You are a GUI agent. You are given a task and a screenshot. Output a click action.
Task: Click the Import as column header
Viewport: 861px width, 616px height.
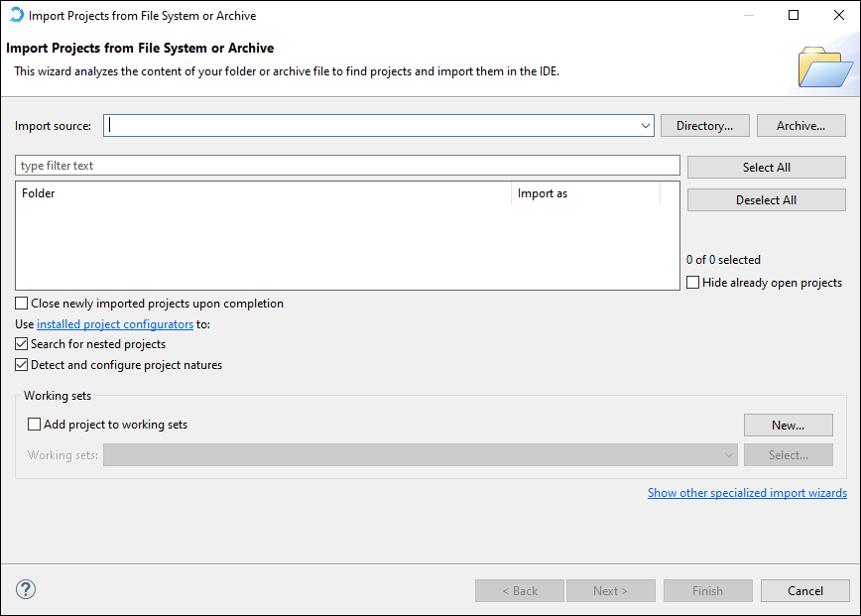(585, 193)
